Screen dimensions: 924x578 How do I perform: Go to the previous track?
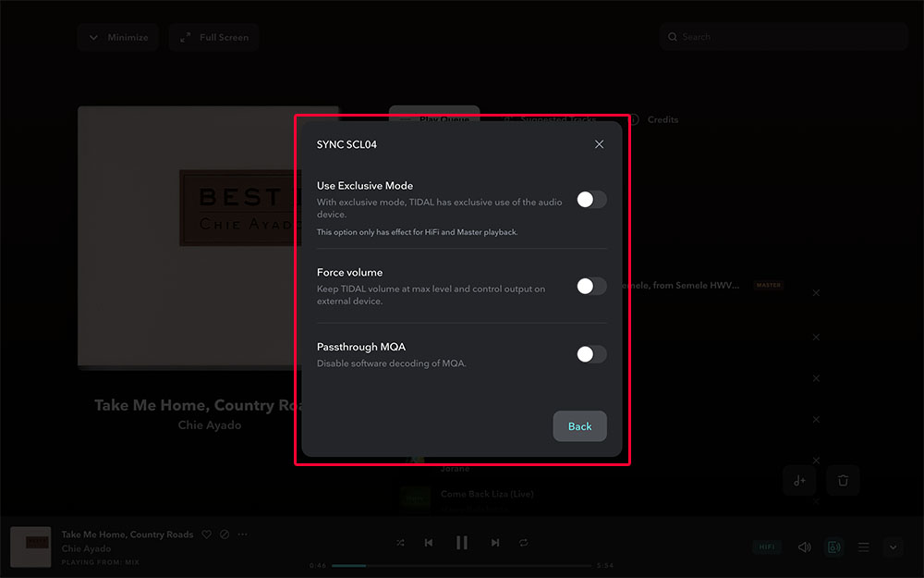coord(429,543)
